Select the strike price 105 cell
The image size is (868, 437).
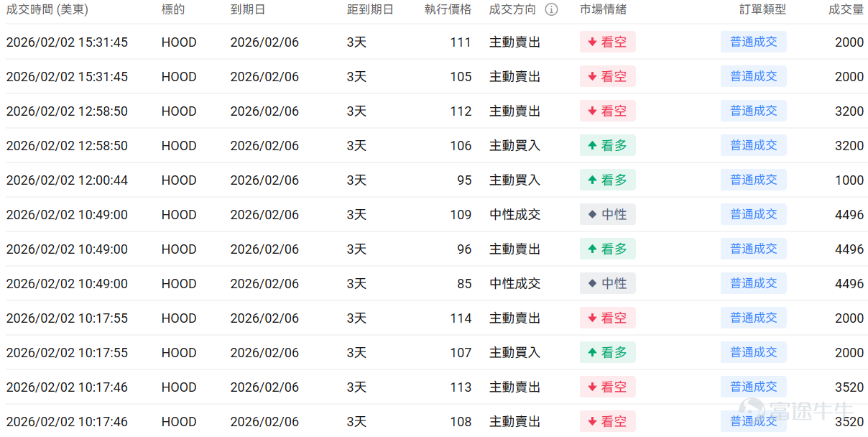pos(461,77)
